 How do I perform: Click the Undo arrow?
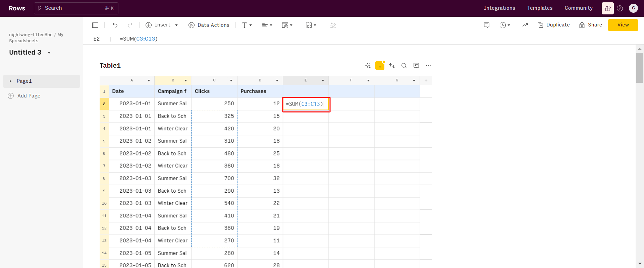coord(115,25)
